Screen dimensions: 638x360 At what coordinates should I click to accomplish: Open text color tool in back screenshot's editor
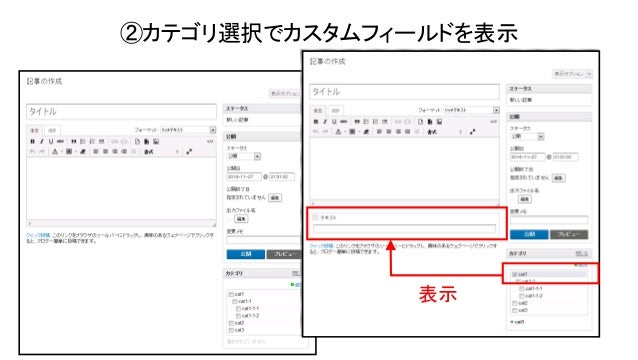pos(55,152)
